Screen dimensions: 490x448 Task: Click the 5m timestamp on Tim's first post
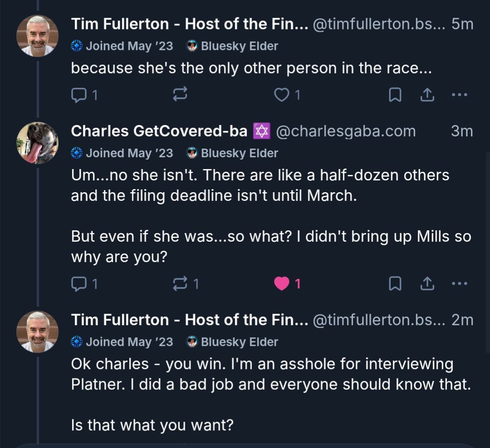(x=462, y=23)
